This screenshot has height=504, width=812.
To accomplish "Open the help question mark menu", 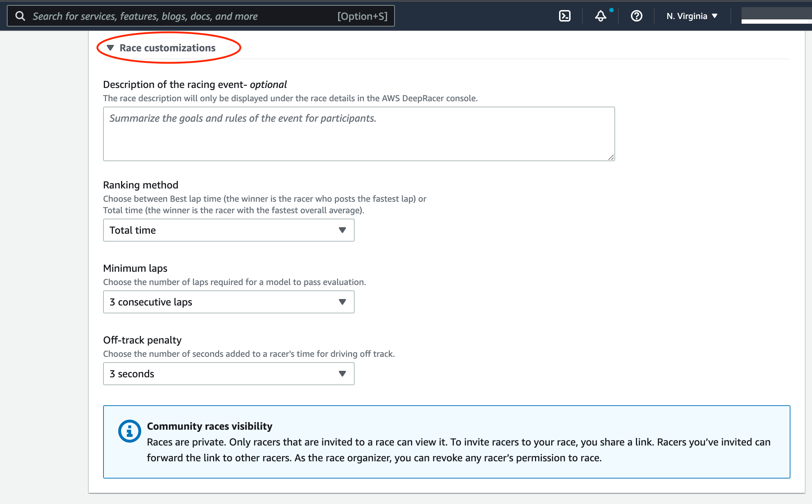I will click(636, 16).
